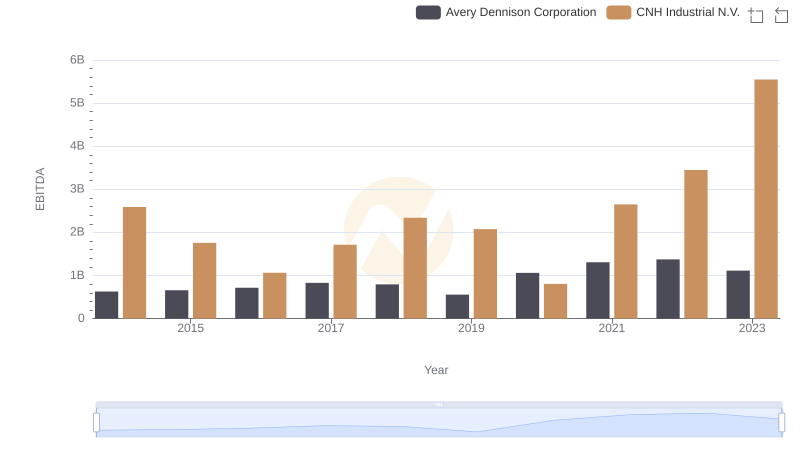Click the CNH Industrial bar for 2018
The height and width of the screenshot is (461, 800).
coord(415,268)
